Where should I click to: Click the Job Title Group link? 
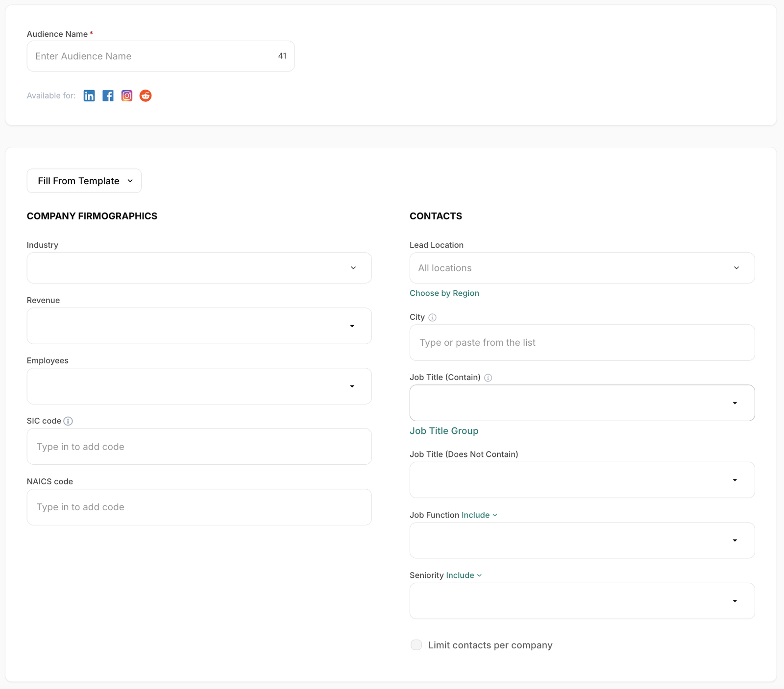coord(444,431)
